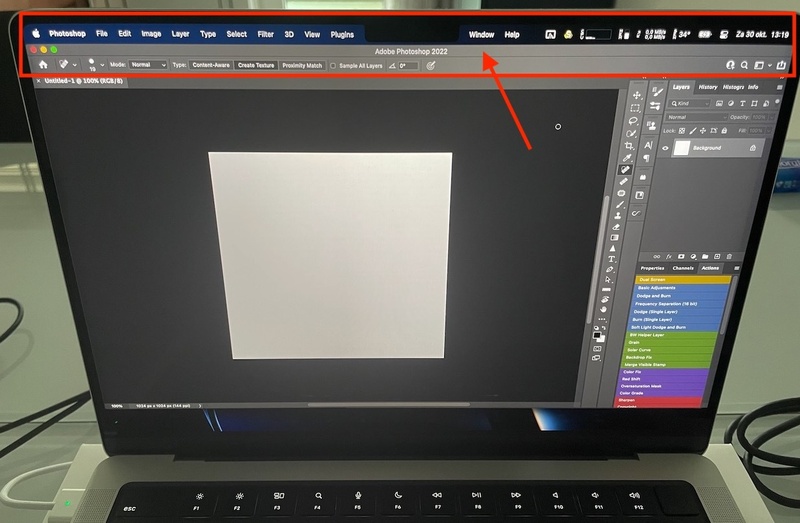Hide the Background layer eye icon
Screen dimensions: 800x523
click(665, 148)
